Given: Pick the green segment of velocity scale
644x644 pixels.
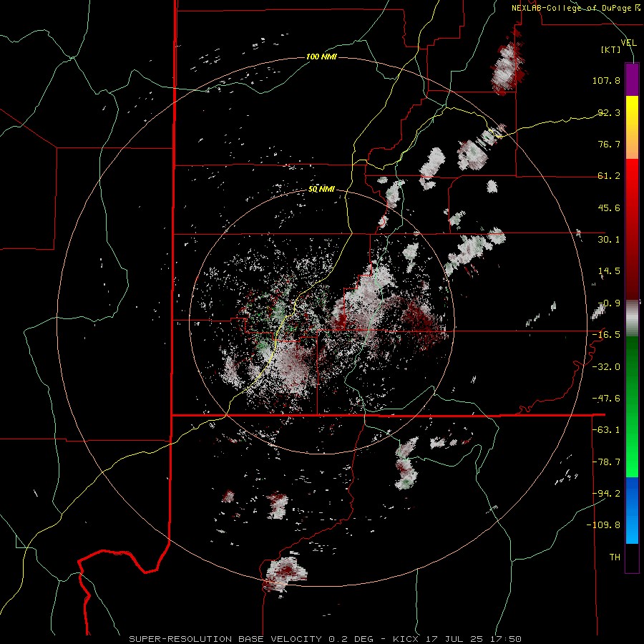Looking at the screenshot, I should [x=632, y=406].
